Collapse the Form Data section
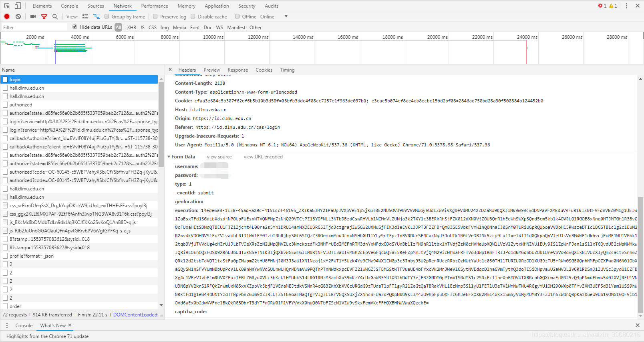The image size is (644, 342). click(x=169, y=157)
